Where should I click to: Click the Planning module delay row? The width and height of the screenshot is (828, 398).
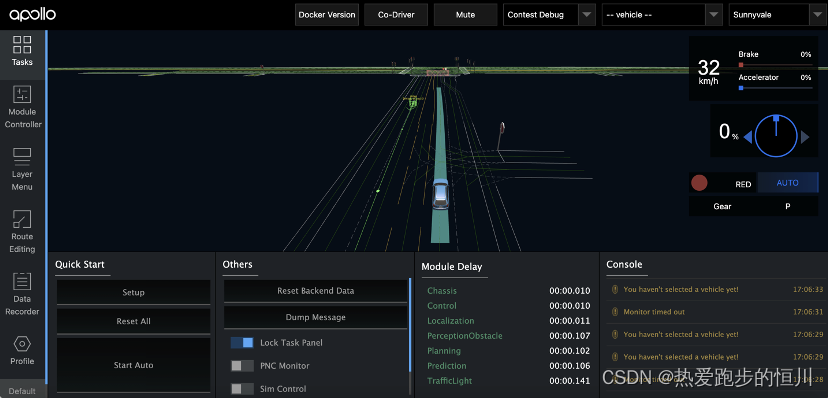click(x=509, y=351)
